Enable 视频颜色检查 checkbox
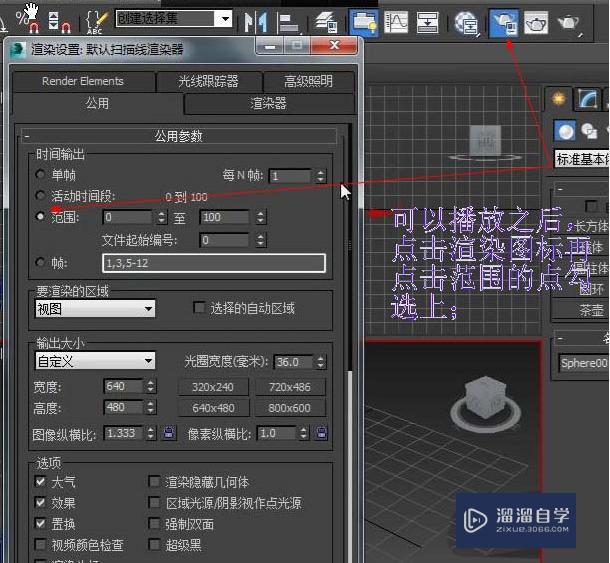The height and width of the screenshot is (563, 610). coord(40,544)
